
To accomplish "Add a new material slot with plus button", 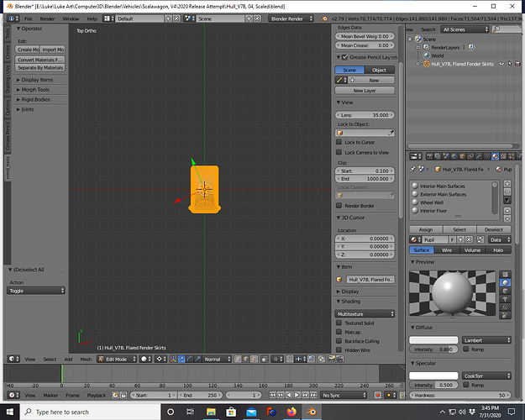I will click(x=507, y=184).
